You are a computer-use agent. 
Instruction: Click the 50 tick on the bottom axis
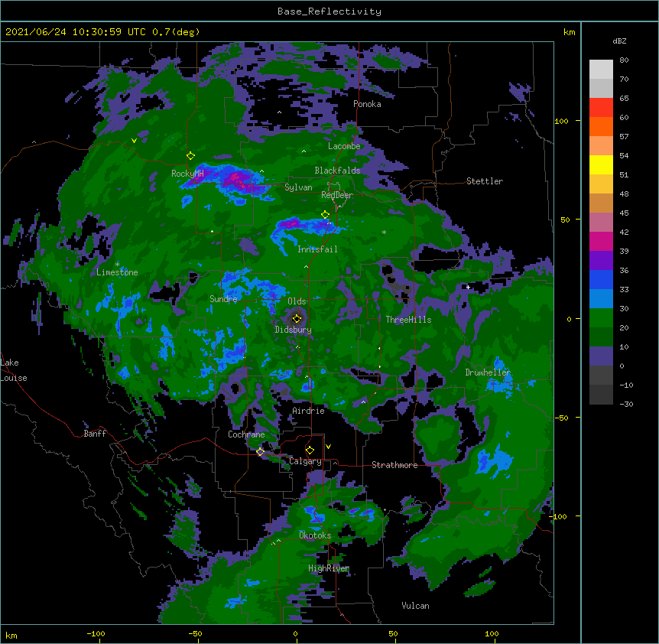pyautogui.click(x=393, y=633)
